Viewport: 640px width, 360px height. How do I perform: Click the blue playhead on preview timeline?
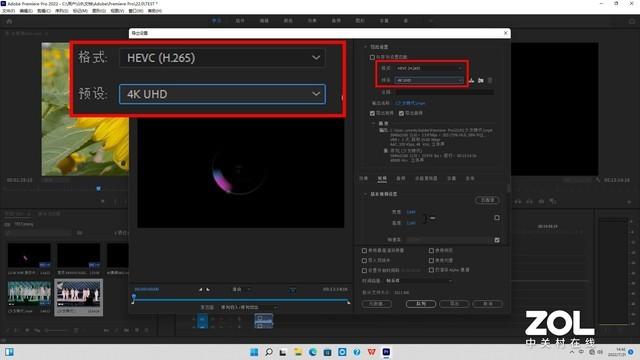[x=133, y=297]
